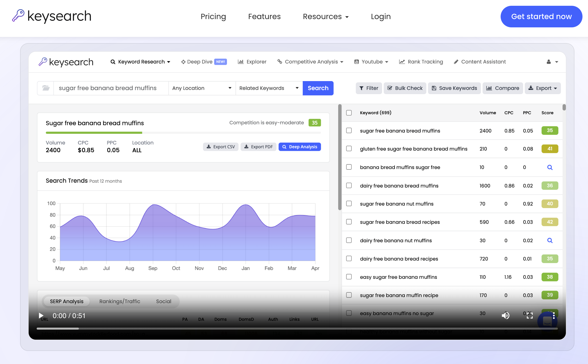Check banana bread muffins sugar free row
The image size is (588, 364).
349,167
